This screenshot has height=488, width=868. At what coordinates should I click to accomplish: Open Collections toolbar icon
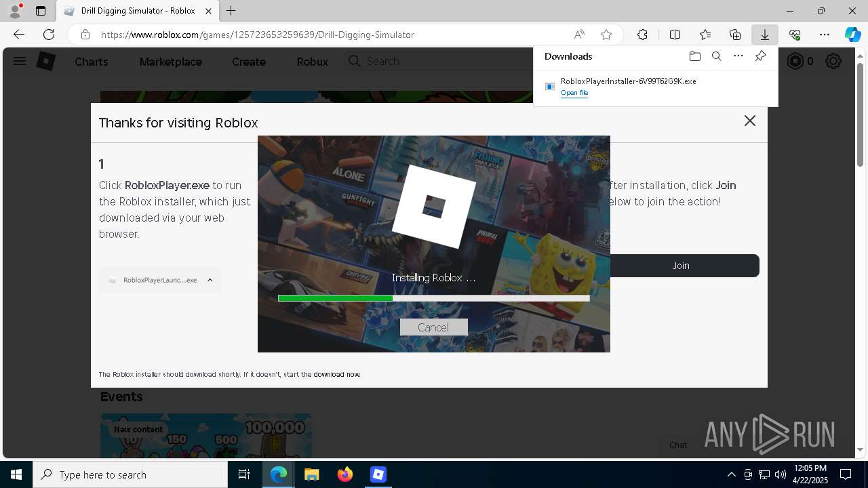(735, 35)
